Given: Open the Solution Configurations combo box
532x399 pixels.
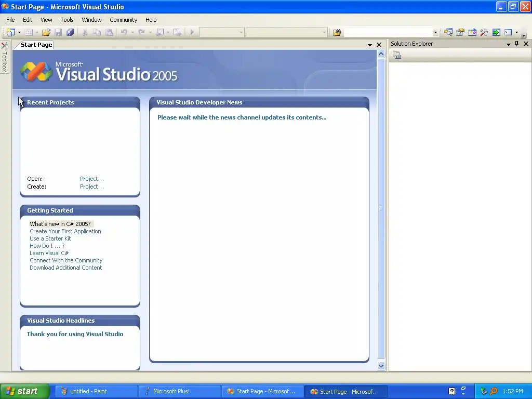Looking at the screenshot, I should point(221,32).
